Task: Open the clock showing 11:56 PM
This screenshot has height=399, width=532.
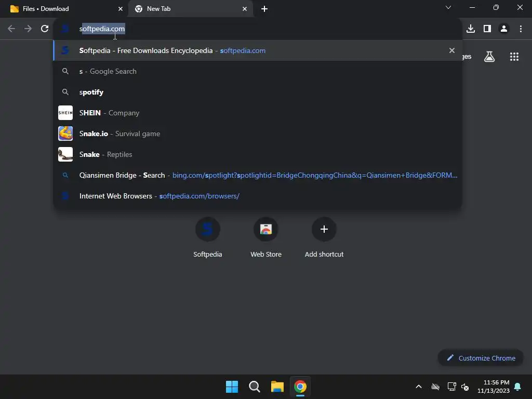Action: tap(494, 387)
